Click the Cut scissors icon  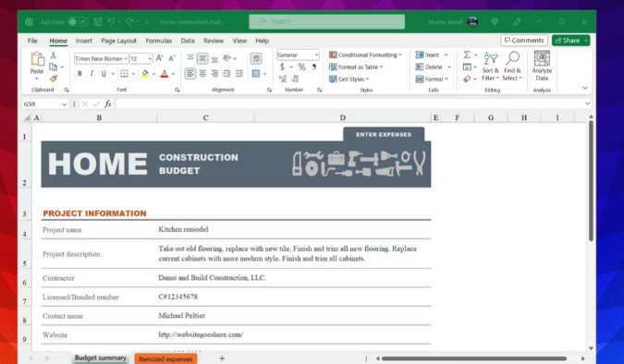point(53,55)
